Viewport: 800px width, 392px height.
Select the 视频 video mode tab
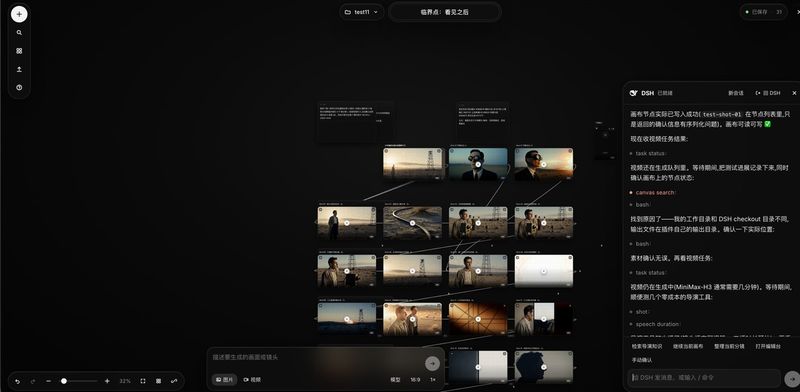pos(252,380)
